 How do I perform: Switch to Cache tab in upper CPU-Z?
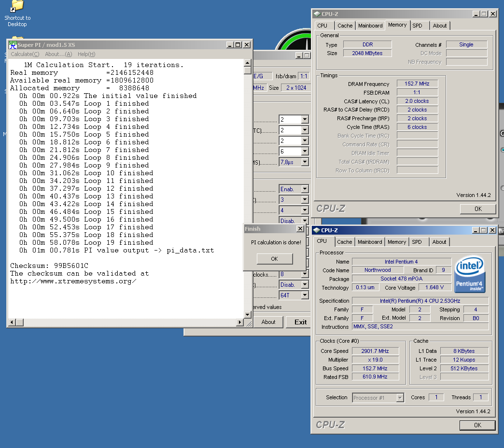345,26
